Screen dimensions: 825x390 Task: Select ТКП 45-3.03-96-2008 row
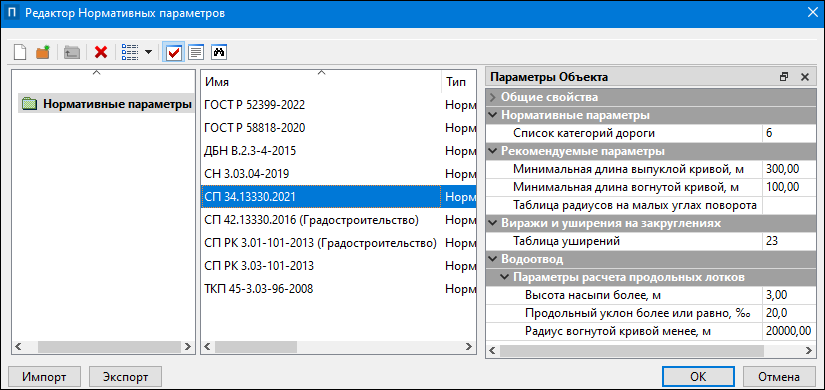(339, 289)
